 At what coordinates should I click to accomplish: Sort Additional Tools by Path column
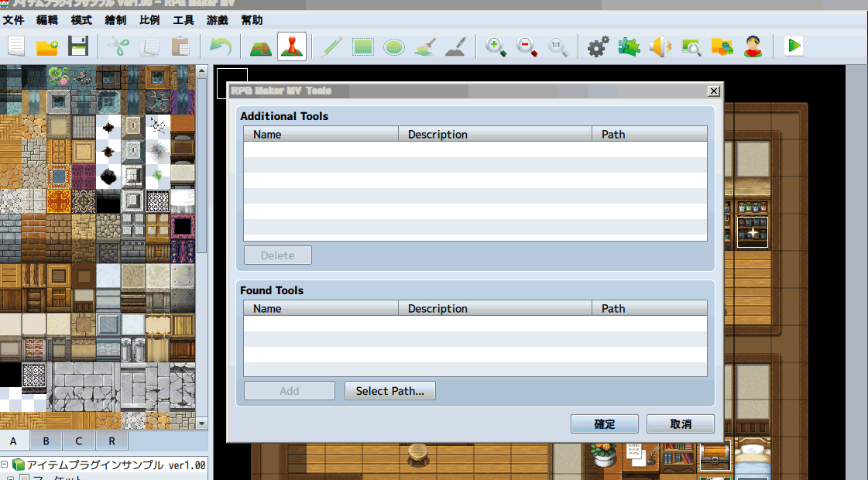(x=650, y=134)
